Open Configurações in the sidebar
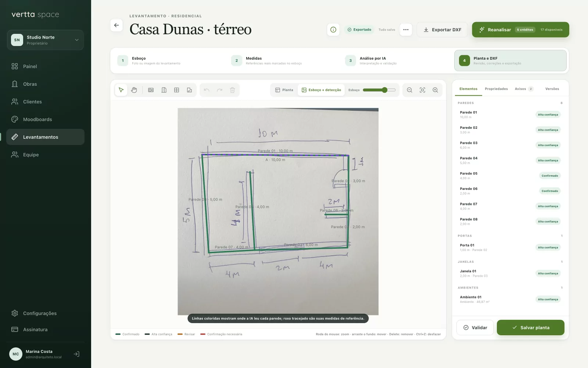This screenshot has height=368, width=588. 45,313
